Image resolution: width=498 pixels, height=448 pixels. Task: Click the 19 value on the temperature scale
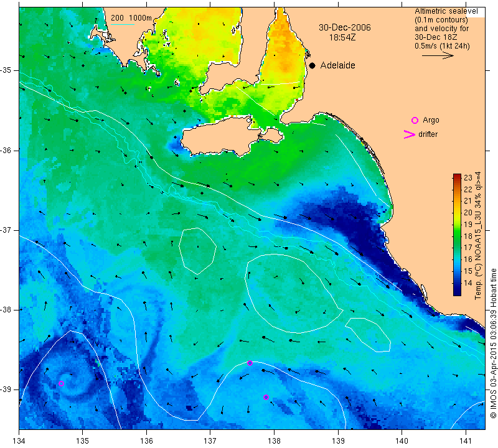click(x=468, y=224)
